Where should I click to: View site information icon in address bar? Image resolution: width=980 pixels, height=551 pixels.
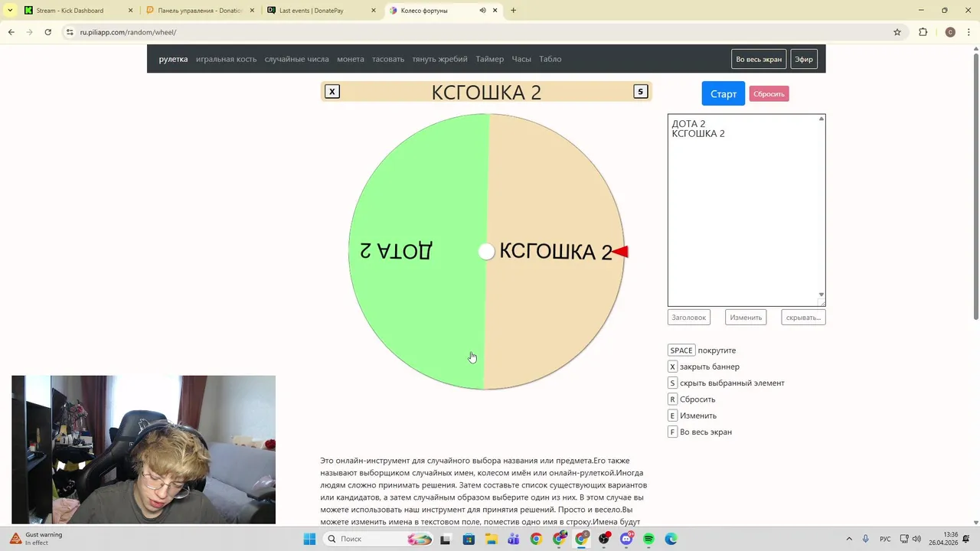click(x=70, y=32)
